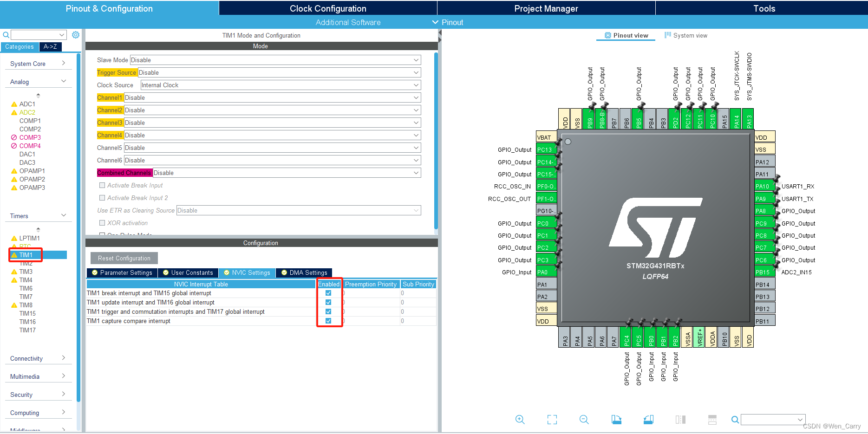Open the Channel1 dropdown
868x434 pixels.
(x=273, y=97)
